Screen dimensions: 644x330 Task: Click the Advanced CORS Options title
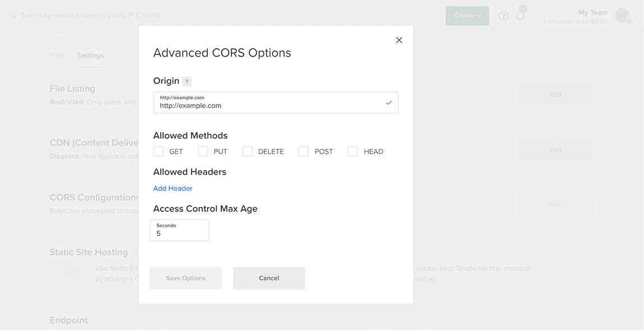click(222, 53)
